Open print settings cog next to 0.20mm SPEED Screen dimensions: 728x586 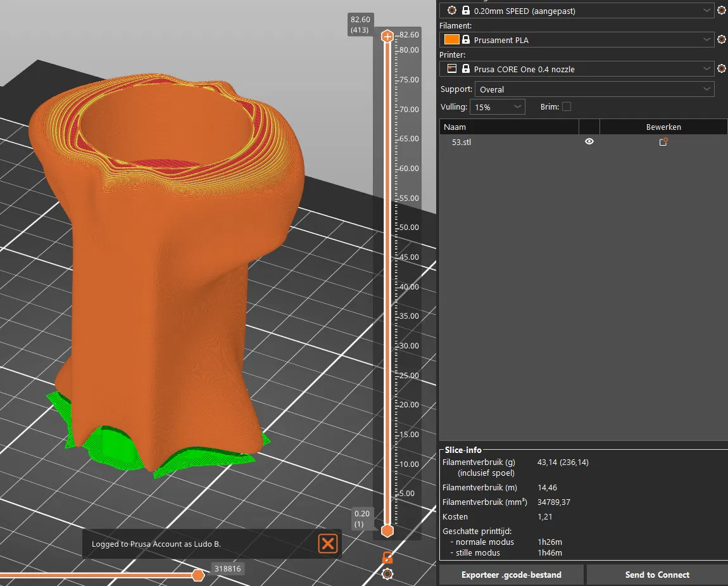[722, 10]
